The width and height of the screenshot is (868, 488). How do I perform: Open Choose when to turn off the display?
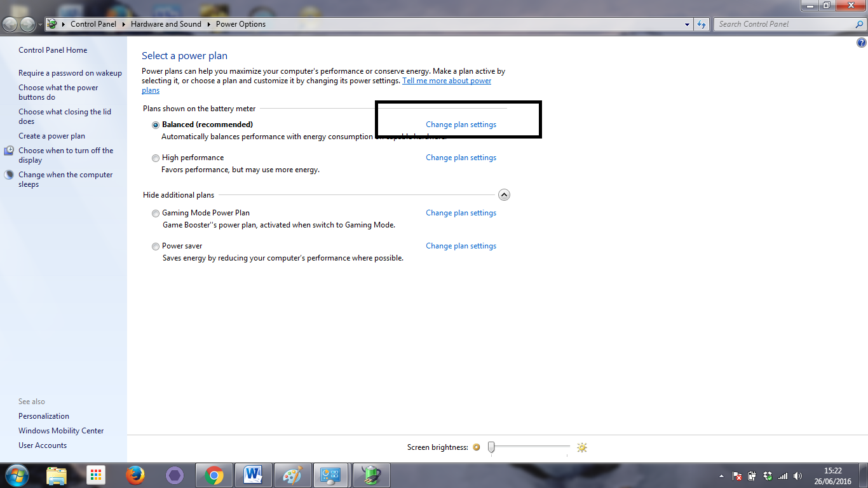(x=66, y=156)
